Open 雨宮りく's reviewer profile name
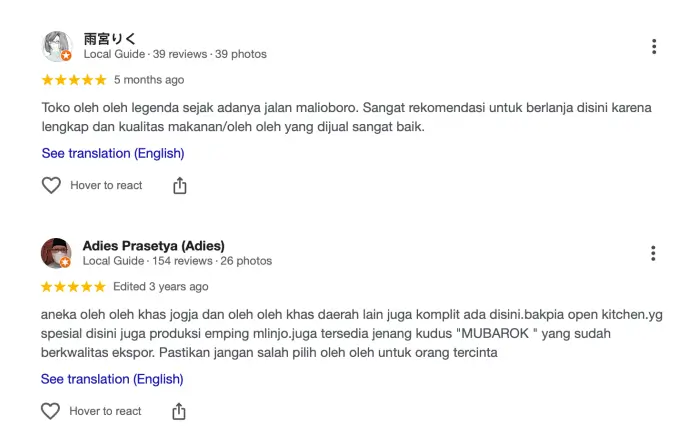700x447 pixels. pyautogui.click(x=110, y=39)
